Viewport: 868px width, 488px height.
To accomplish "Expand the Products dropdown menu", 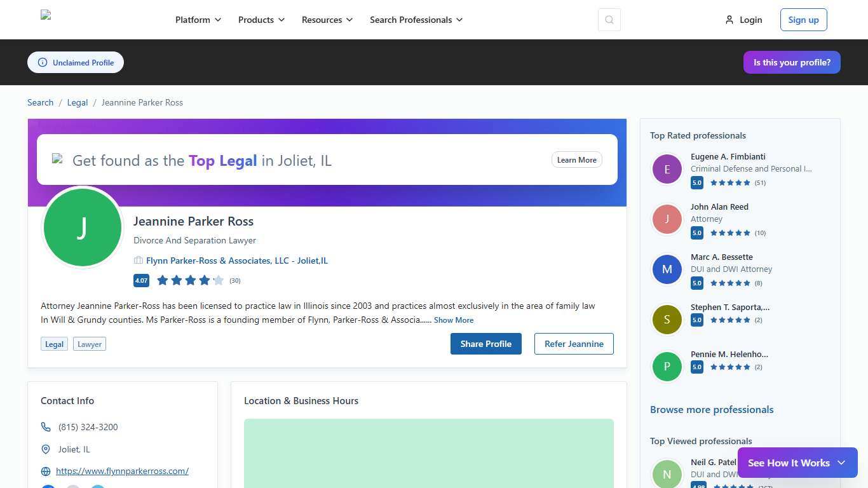I will (x=261, y=20).
